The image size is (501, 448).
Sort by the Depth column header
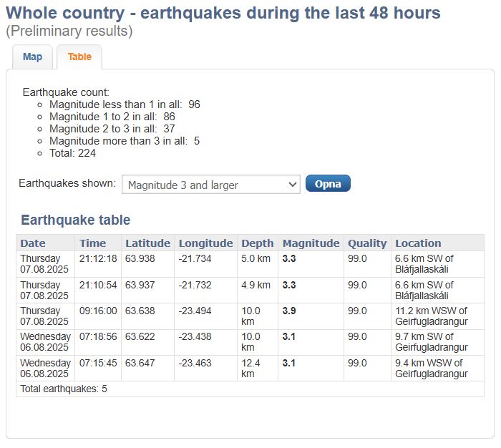click(258, 243)
